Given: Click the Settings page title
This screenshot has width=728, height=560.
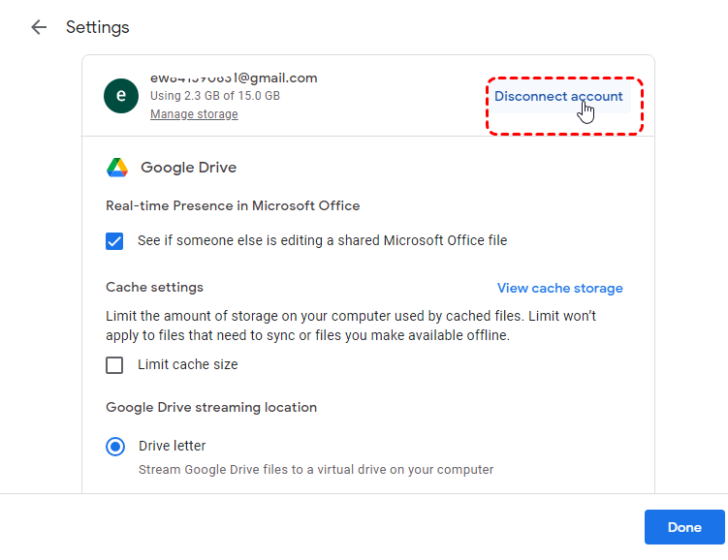Looking at the screenshot, I should [x=97, y=27].
